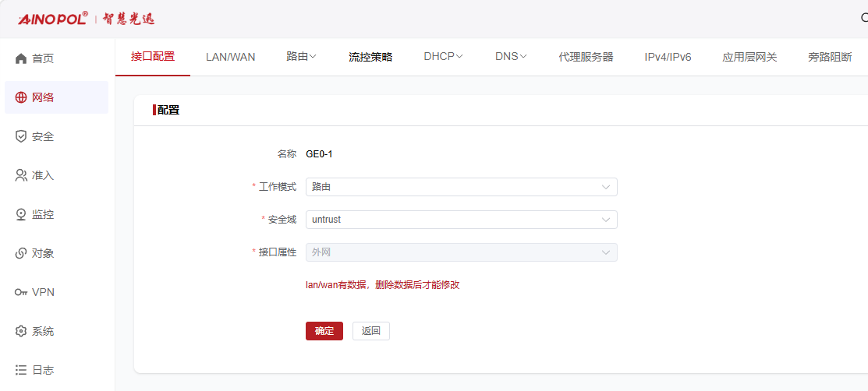Switch to the LAN/WAN tab

pos(230,57)
